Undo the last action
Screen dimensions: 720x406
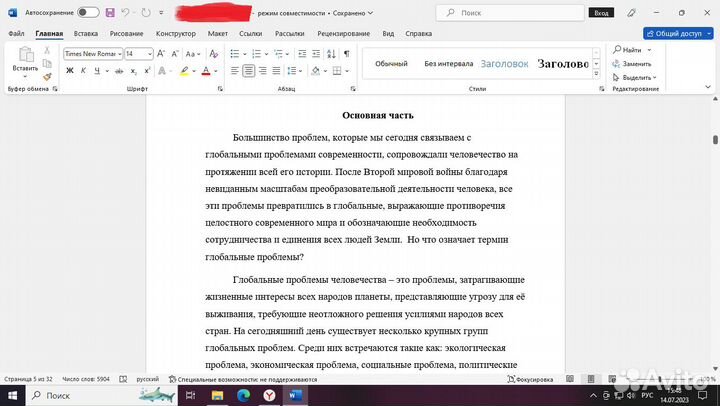point(125,12)
